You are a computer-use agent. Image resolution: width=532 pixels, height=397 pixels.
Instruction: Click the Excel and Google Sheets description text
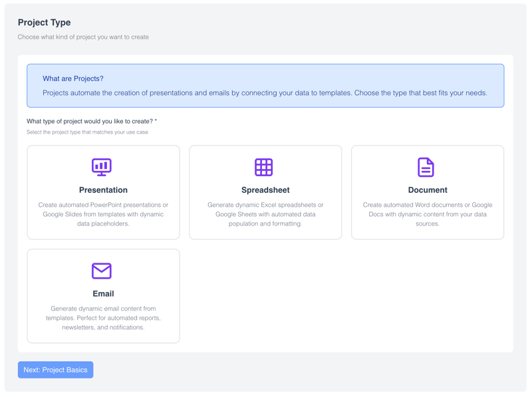click(x=265, y=214)
